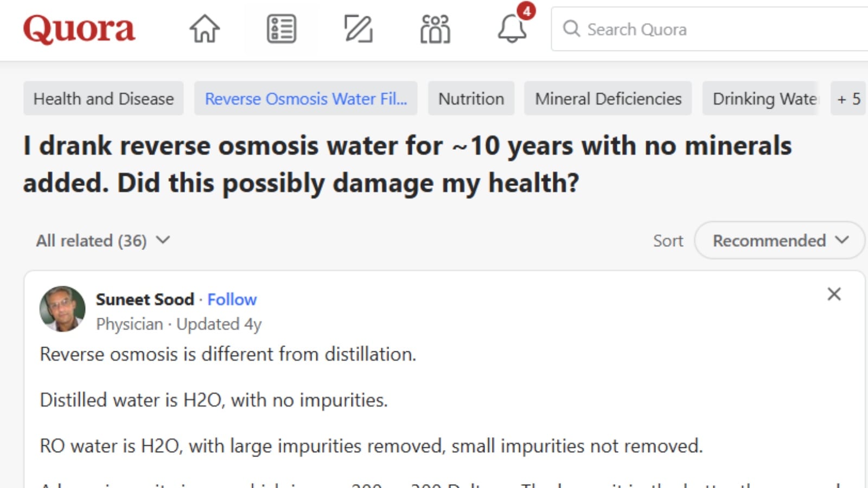The height and width of the screenshot is (488, 868).
Task: Click Suneet Sood's profile picture
Action: click(x=62, y=309)
